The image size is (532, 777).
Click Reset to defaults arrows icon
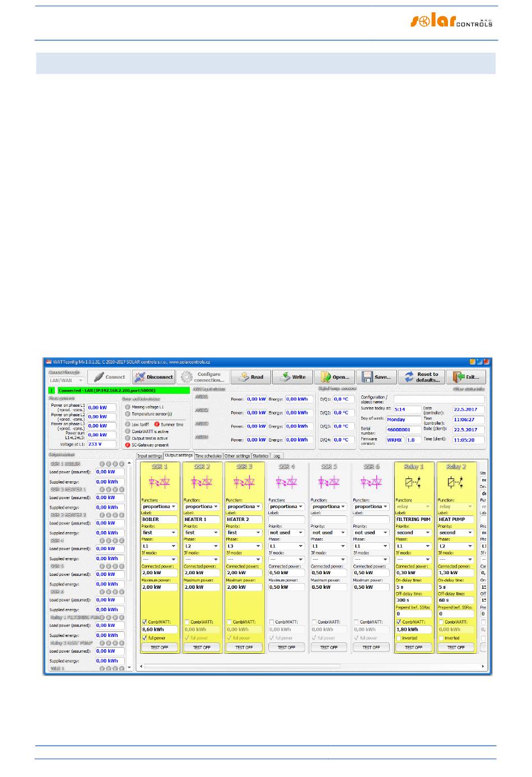(409, 377)
